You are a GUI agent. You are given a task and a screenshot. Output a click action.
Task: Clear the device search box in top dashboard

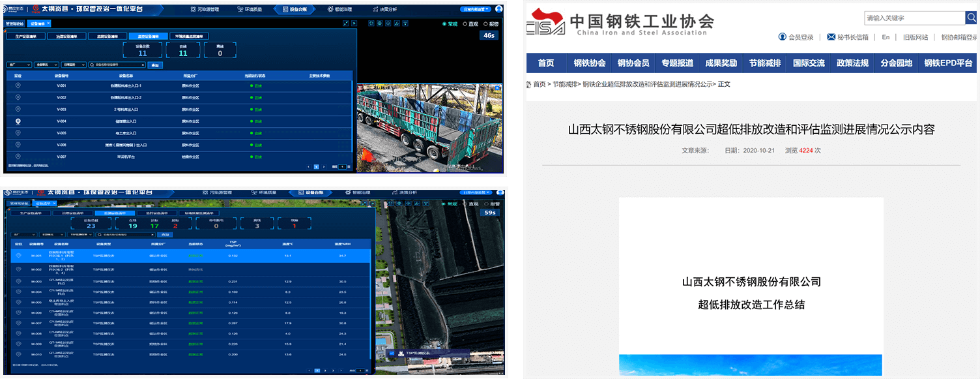(x=143, y=65)
